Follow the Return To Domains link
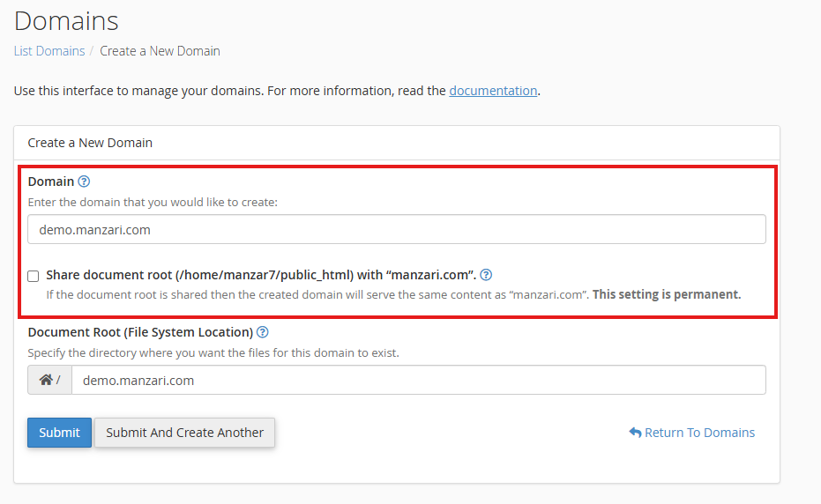821x504 pixels. pos(699,433)
